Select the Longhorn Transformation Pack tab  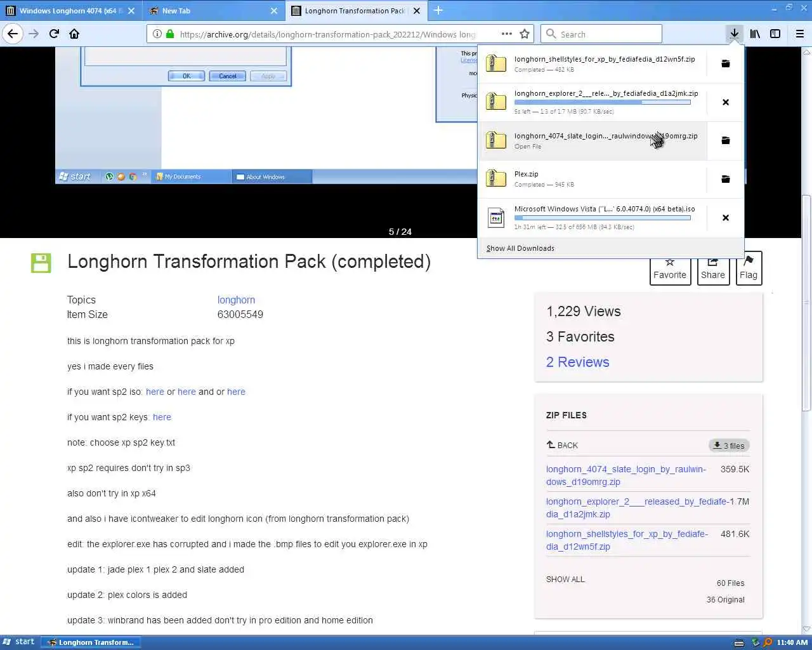point(355,11)
